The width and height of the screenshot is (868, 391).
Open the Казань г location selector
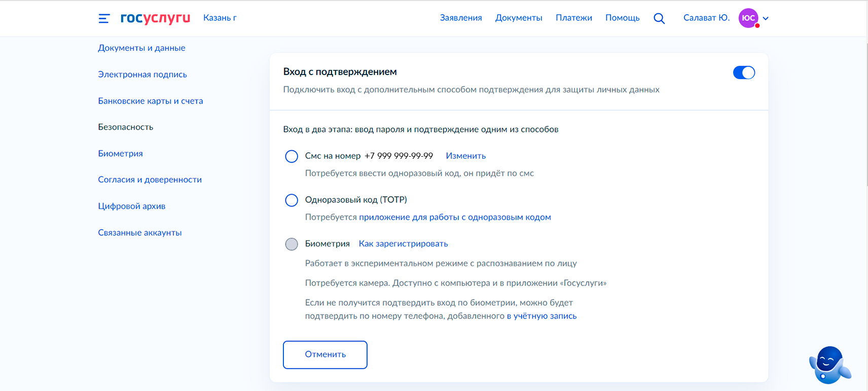(220, 18)
